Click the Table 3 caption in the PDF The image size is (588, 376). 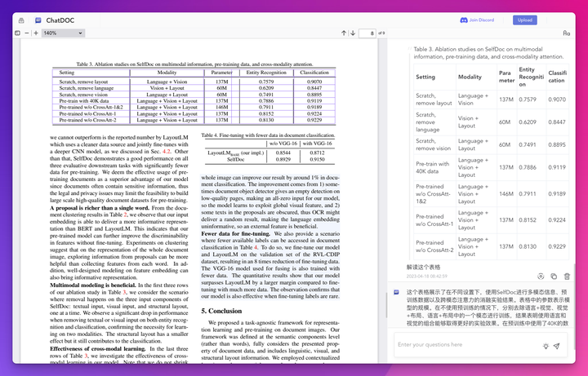click(194, 64)
